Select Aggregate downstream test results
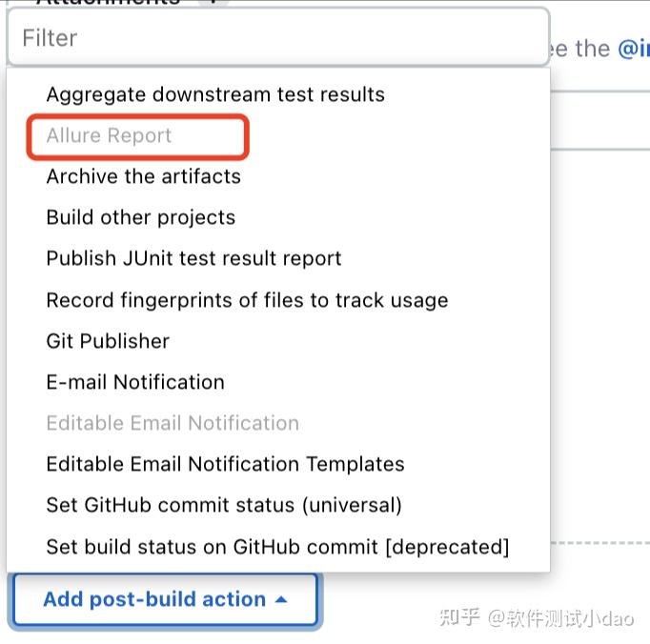 (215, 94)
